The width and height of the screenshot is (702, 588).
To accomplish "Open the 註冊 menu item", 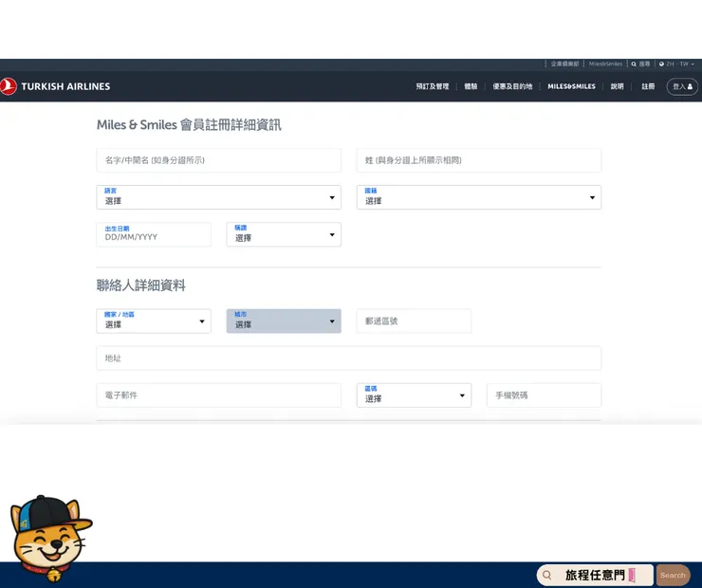I will point(648,86).
